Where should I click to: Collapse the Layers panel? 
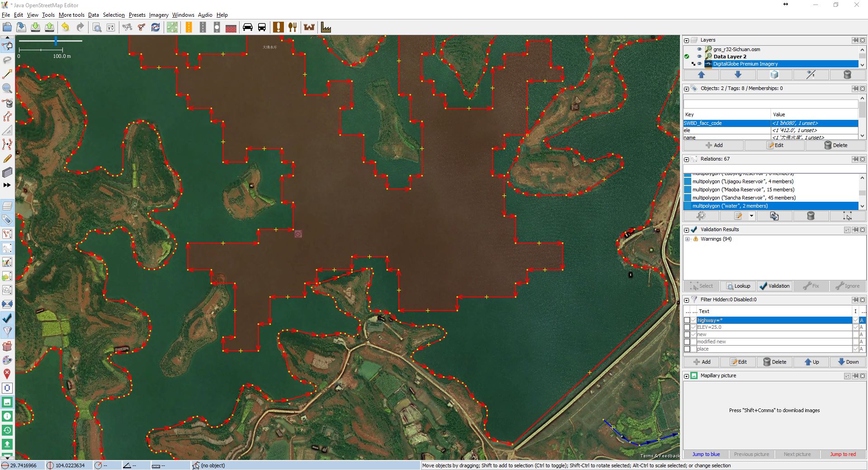(686, 40)
